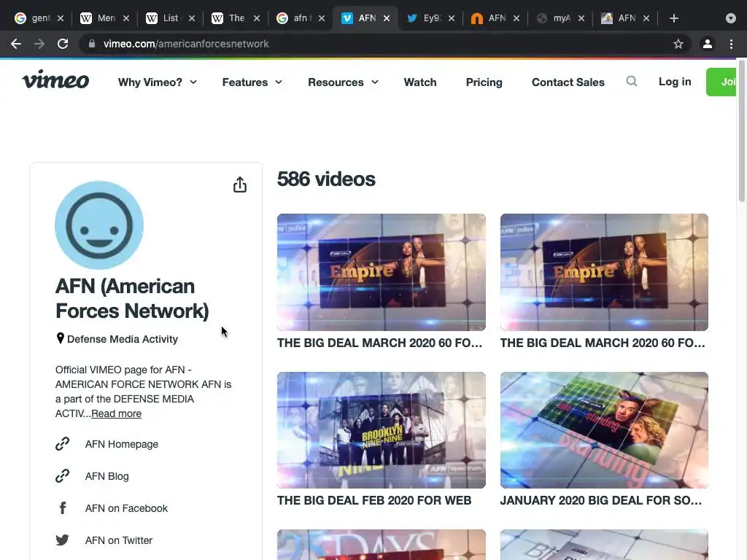Click title JANUARY 2020 BIG DEAL FOR SO...
This screenshot has width=747, height=560.
(x=601, y=500)
